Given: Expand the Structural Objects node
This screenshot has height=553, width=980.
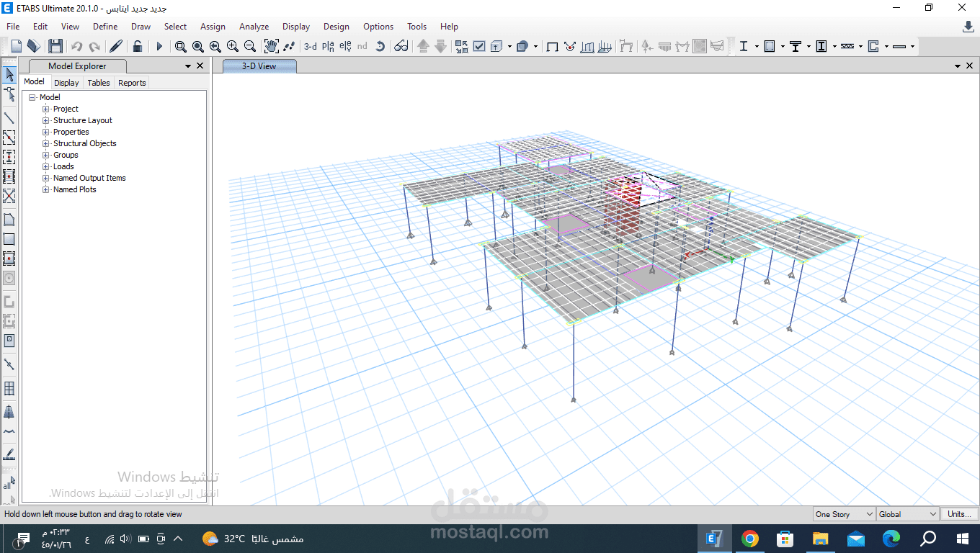Looking at the screenshot, I should (x=46, y=143).
